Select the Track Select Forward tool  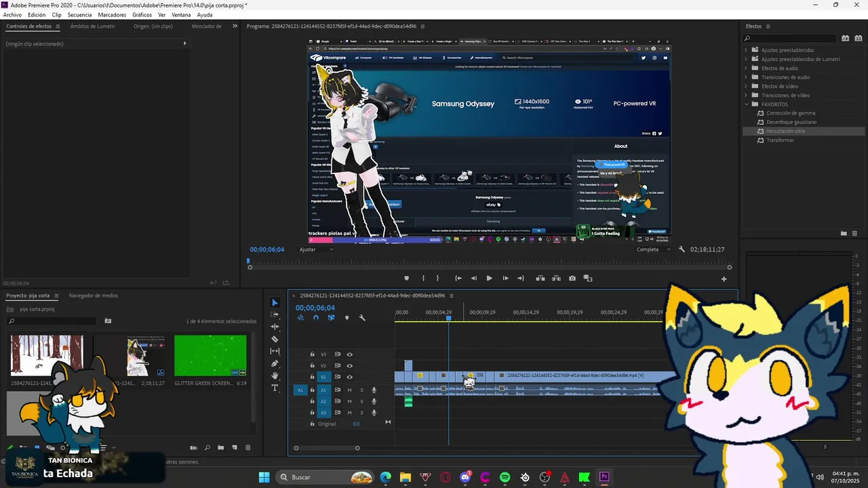point(275,314)
